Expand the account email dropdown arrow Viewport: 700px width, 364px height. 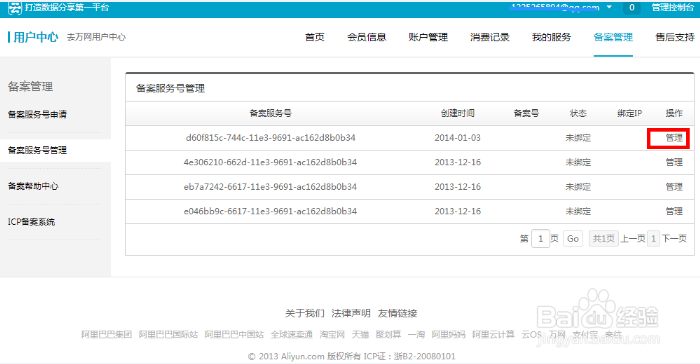click(609, 7)
